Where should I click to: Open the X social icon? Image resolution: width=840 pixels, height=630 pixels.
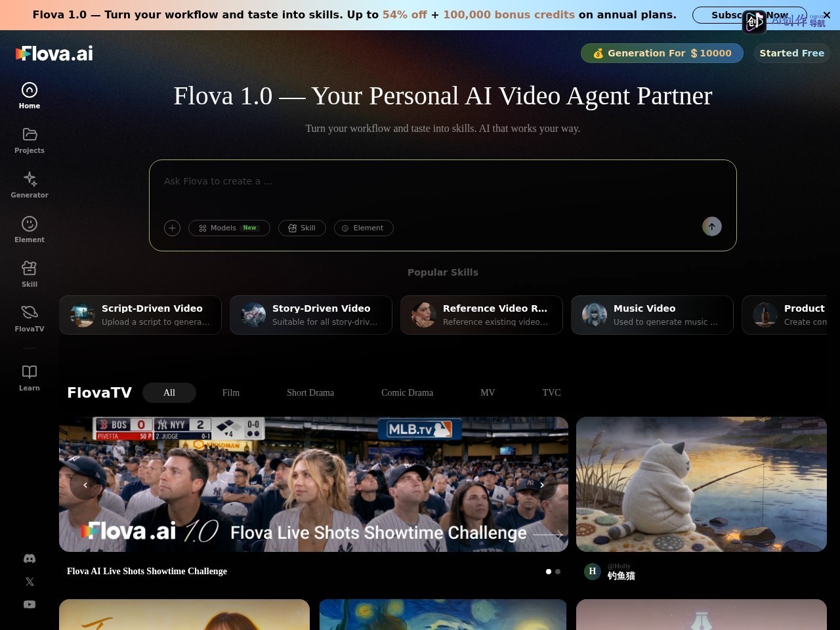tap(30, 581)
